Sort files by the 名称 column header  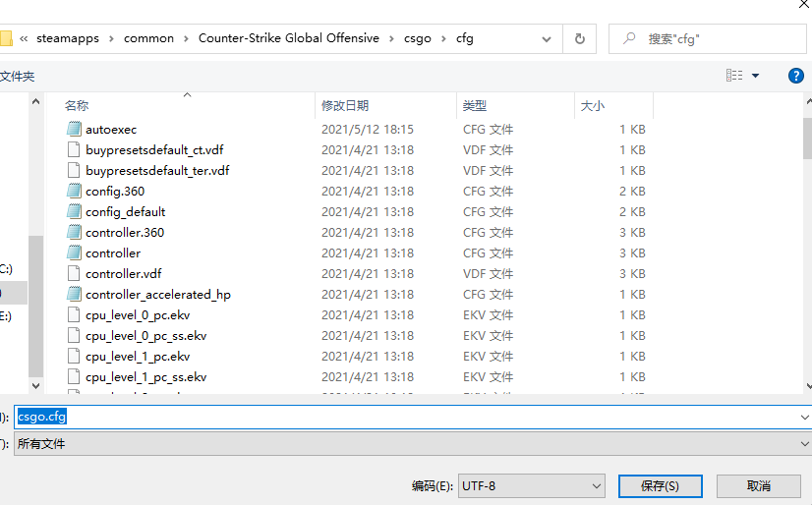[77, 105]
